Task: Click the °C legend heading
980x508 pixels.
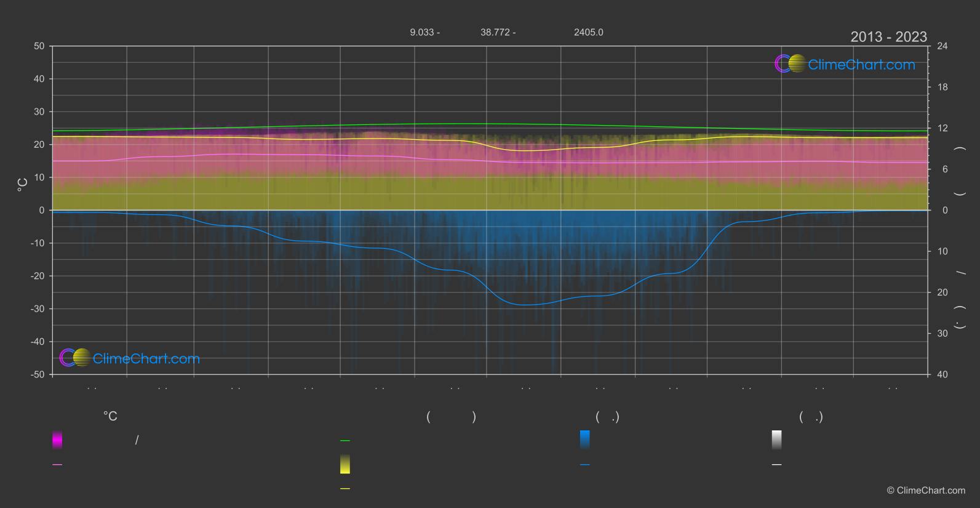Action: [110, 416]
